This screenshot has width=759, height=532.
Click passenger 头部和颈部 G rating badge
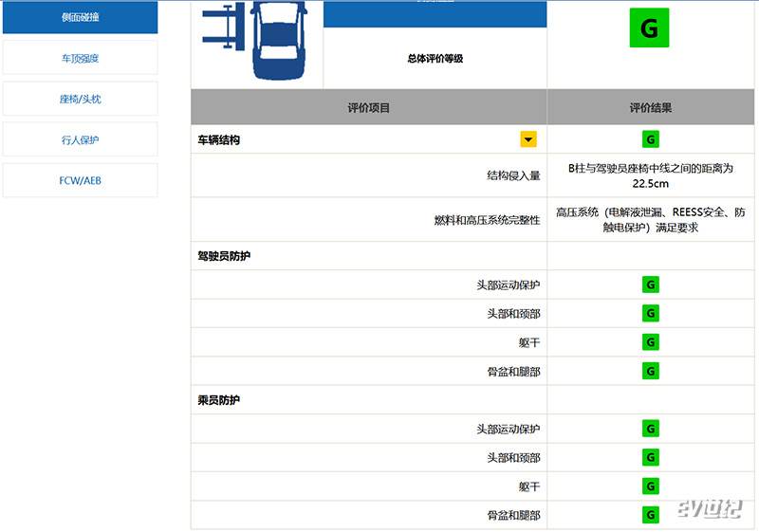pyautogui.click(x=651, y=457)
